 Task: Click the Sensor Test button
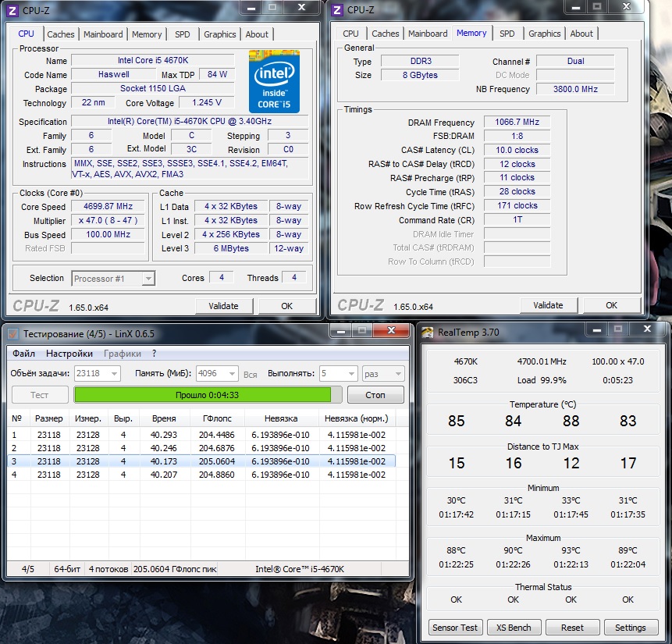click(455, 628)
